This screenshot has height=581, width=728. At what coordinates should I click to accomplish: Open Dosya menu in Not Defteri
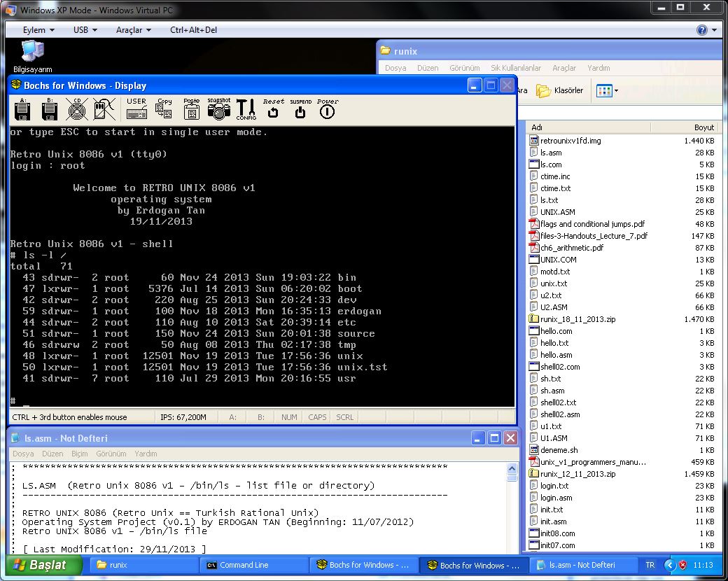point(23,454)
